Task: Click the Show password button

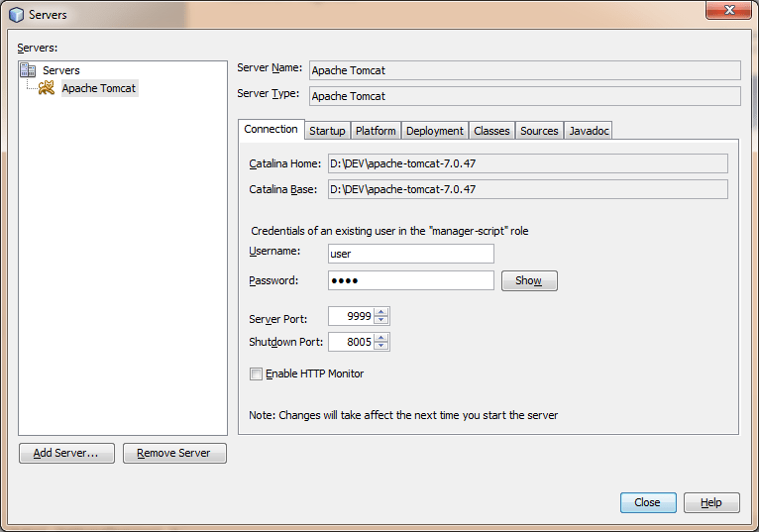Action: tap(529, 280)
